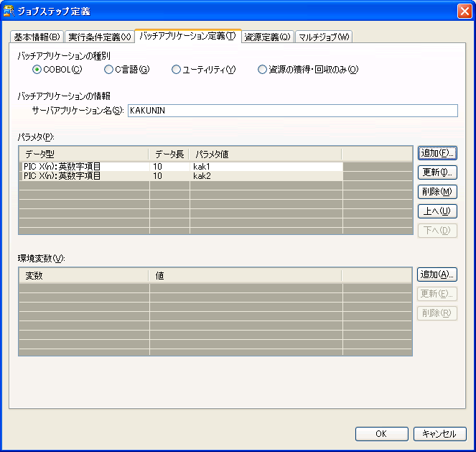Switch to the 基本情報 tab
476x452 pixels.
tap(37, 37)
